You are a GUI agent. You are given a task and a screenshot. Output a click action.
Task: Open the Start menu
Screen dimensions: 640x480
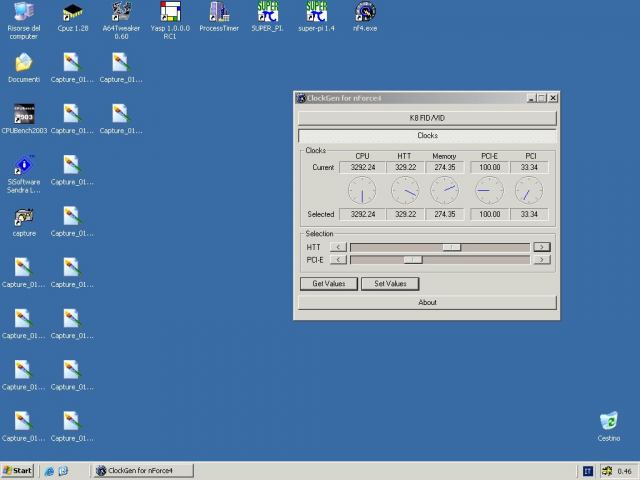(x=17, y=471)
